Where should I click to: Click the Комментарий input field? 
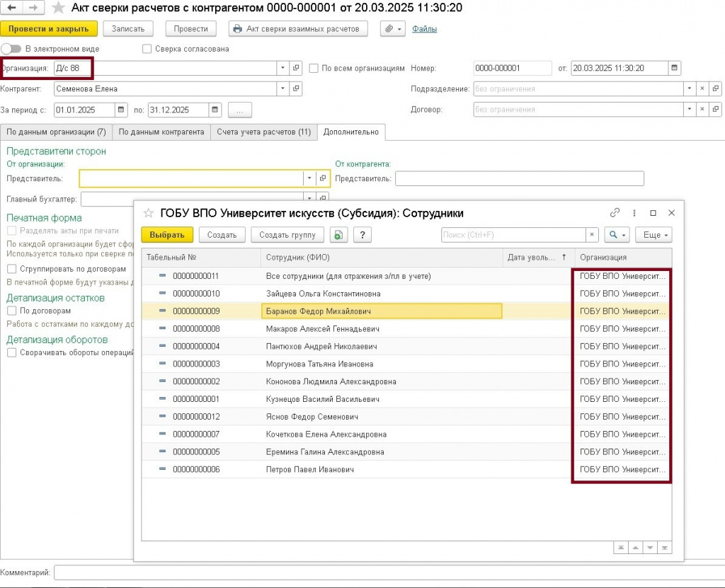389,572
